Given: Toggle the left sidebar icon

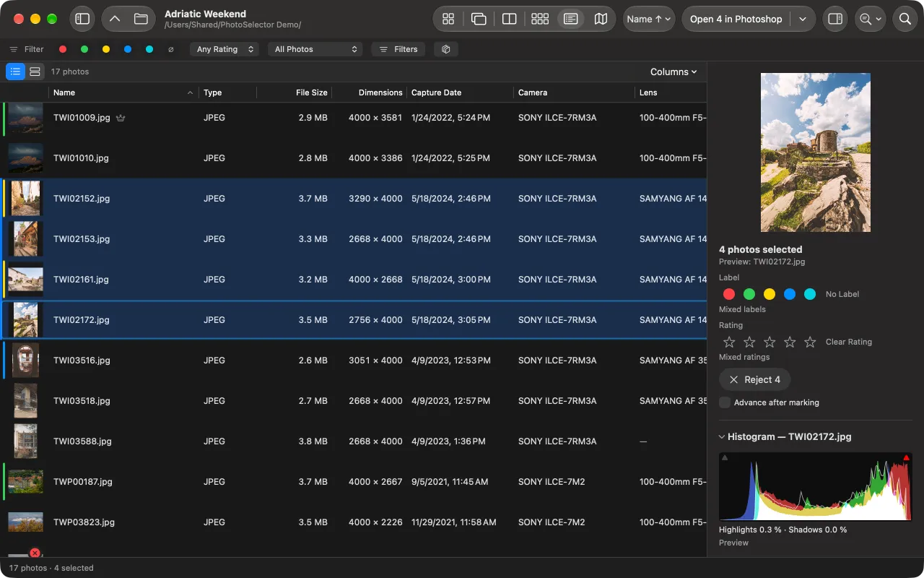Looking at the screenshot, I should pos(82,19).
